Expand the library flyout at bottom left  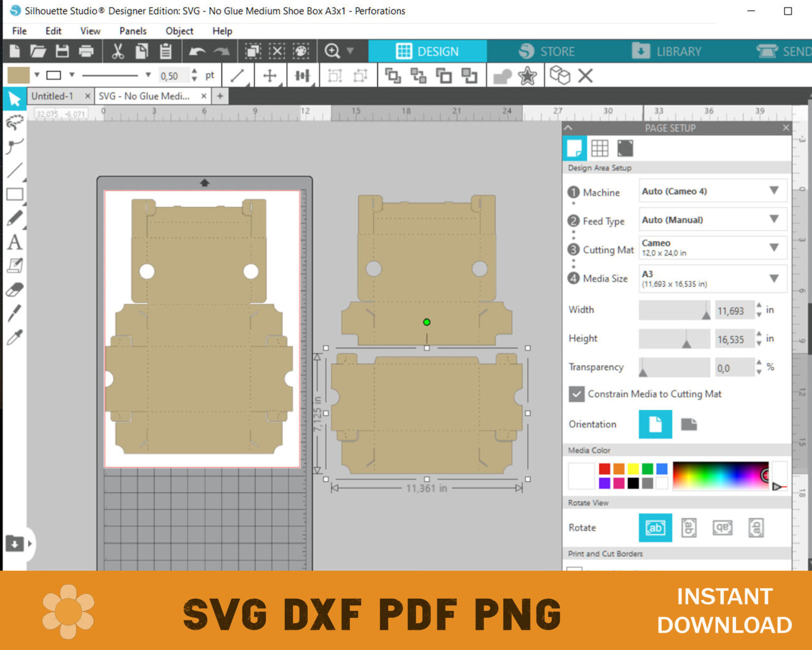(x=30, y=543)
